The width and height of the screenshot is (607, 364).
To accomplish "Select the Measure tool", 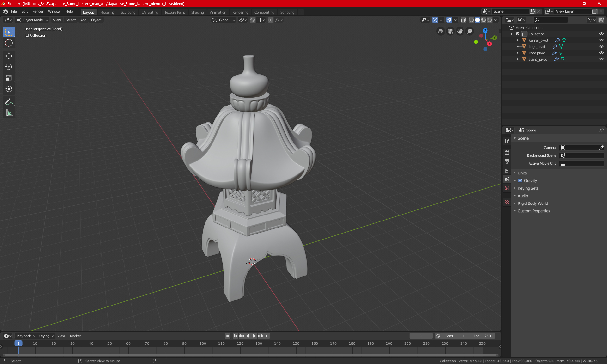I will pos(9,113).
